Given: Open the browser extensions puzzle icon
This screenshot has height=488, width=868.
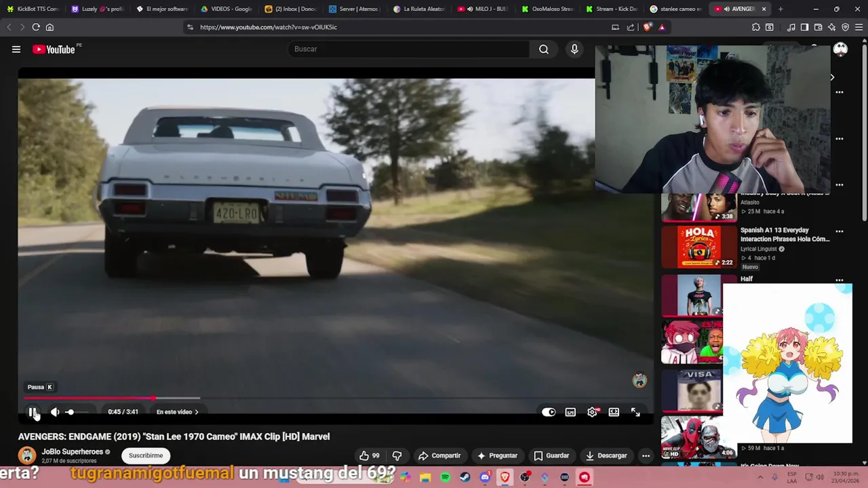Looking at the screenshot, I should click(756, 27).
